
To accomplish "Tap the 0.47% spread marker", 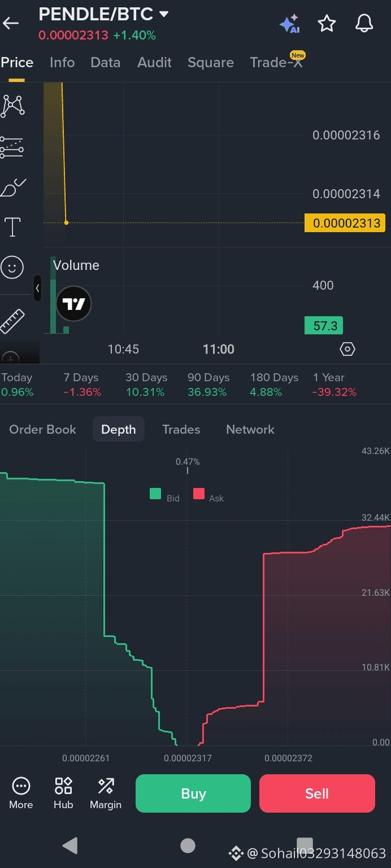I will pyautogui.click(x=188, y=462).
